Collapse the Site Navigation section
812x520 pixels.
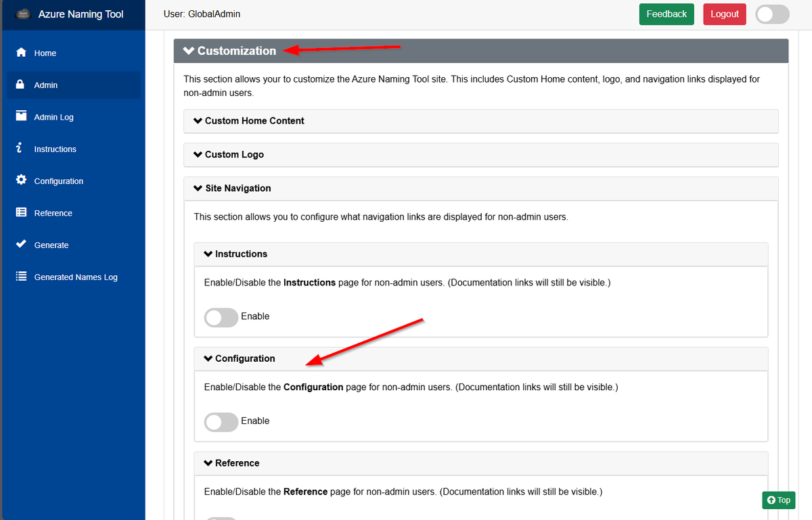tap(481, 189)
